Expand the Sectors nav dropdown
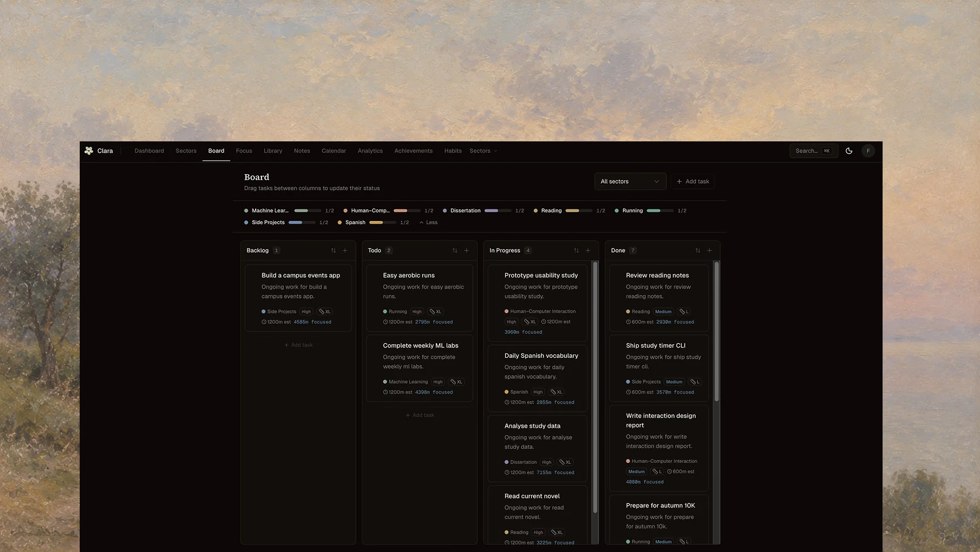The image size is (980, 552). coord(484,151)
